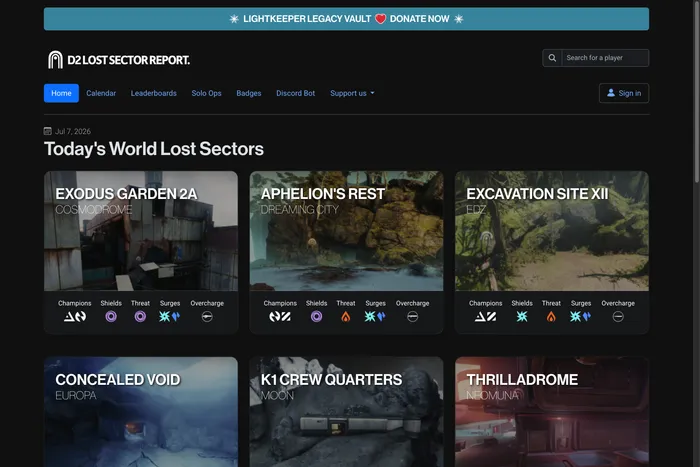The width and height of the screenshot is (700, 467).
Task: Click Arc shield icon on Excavation Site XII
Action: [x=522, y=317]
